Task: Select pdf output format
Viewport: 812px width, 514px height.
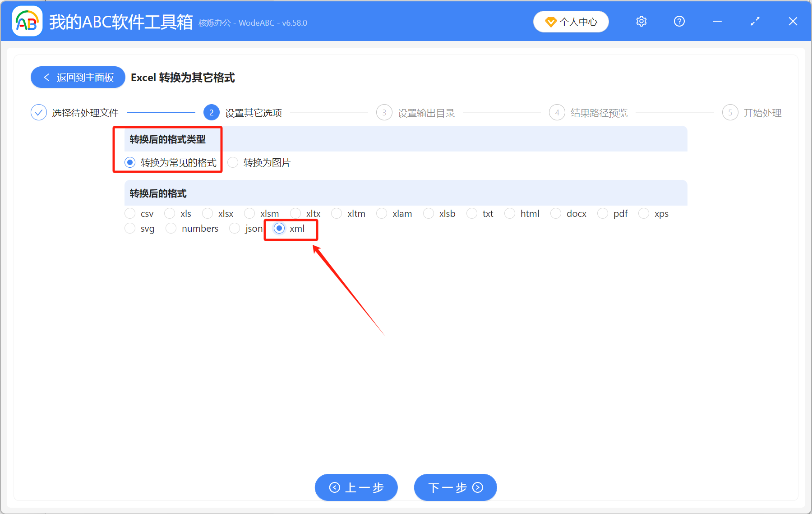Action: click(x=603, y=213)
